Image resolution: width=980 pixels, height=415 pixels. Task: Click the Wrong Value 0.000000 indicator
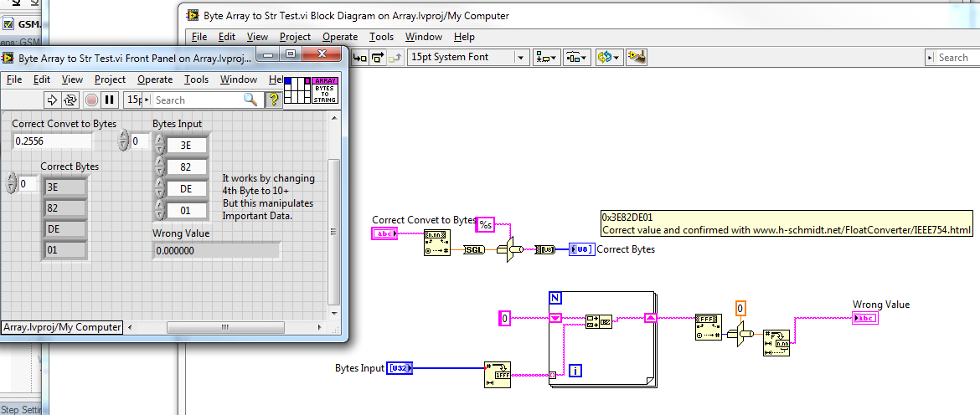click(215, 249)
